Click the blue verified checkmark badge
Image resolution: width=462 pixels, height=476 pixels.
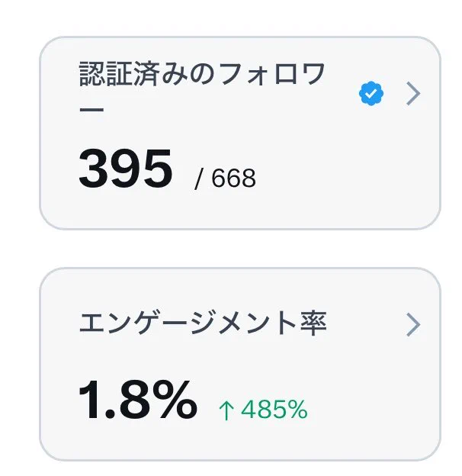point(371,94)
